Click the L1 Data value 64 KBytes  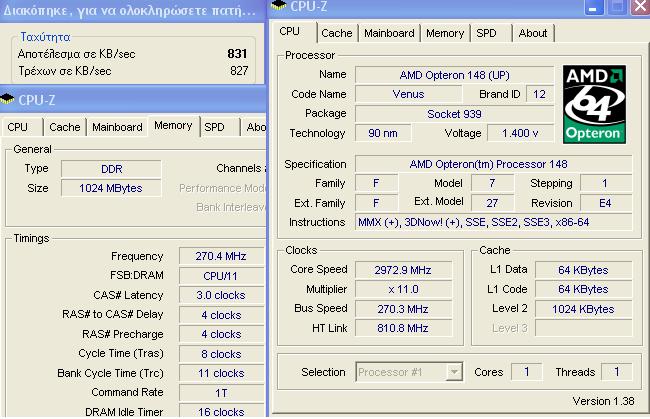pyautogui.click(x=583, y=270)
